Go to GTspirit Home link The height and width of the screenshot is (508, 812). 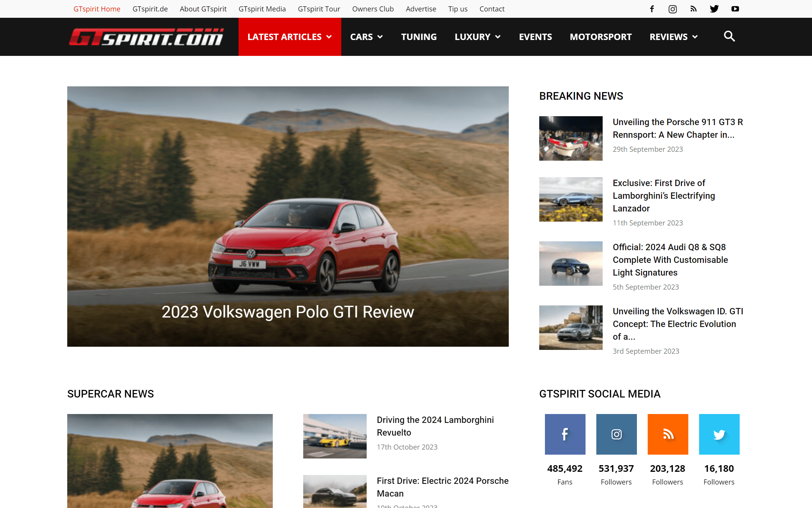click(x=97, y=9)
